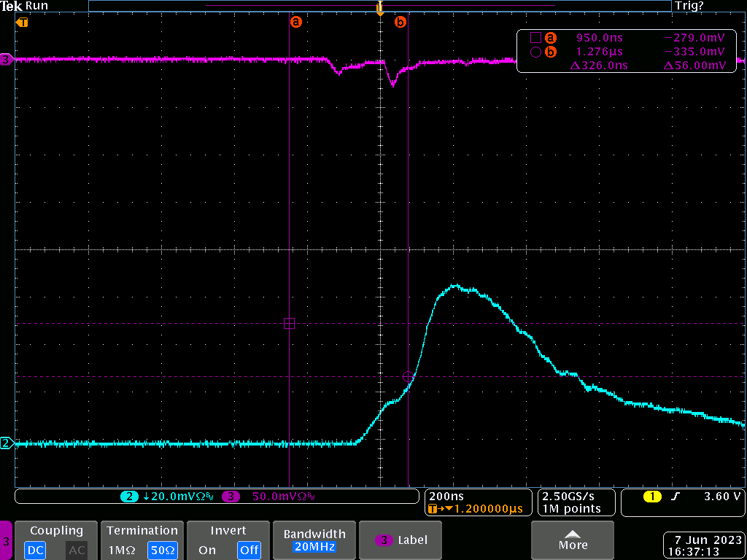Image resolution: width=747 pixels, height=560 pixels.
Task: Expand the More menu options
Action: (x=573, y=540)
